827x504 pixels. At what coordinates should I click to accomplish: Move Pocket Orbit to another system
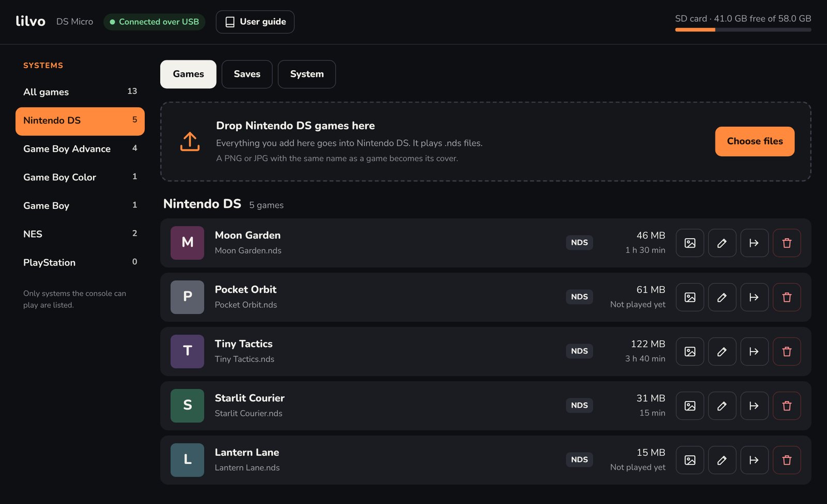coord(754,297)
